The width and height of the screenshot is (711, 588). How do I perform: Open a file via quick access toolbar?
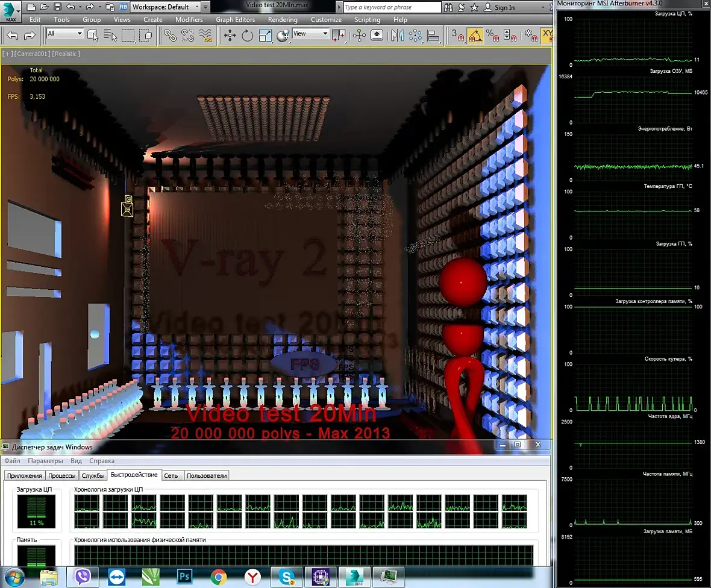[x=44, y=7]
